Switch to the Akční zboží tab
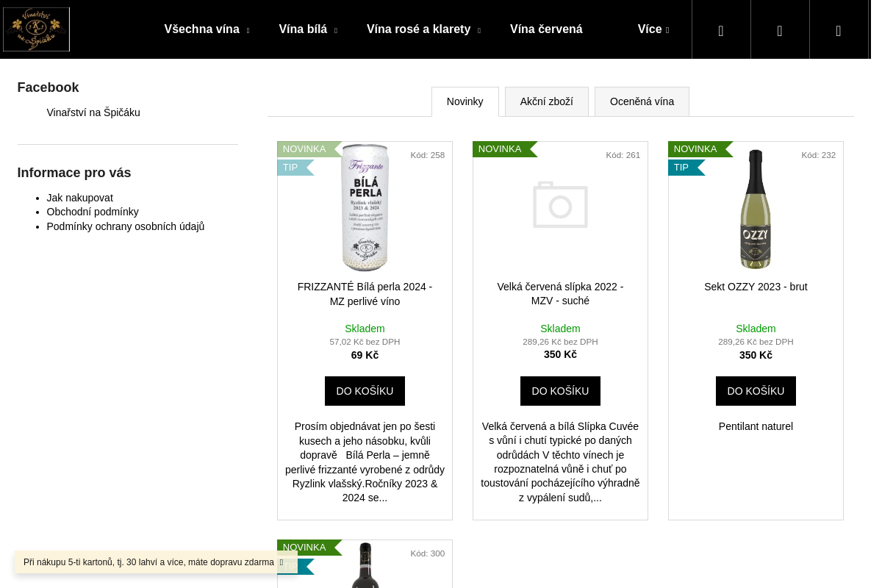Viewport: 882px width, 588px height. pos(547,101)
